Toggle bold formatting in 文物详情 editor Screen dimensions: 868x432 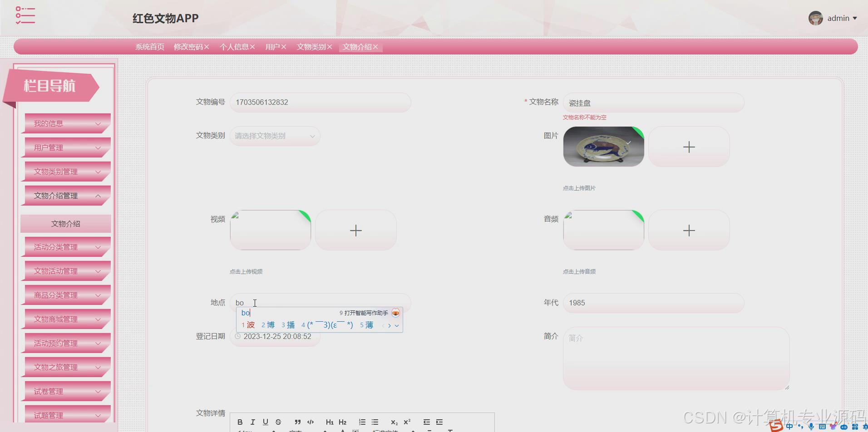click(x=240, y=422)
